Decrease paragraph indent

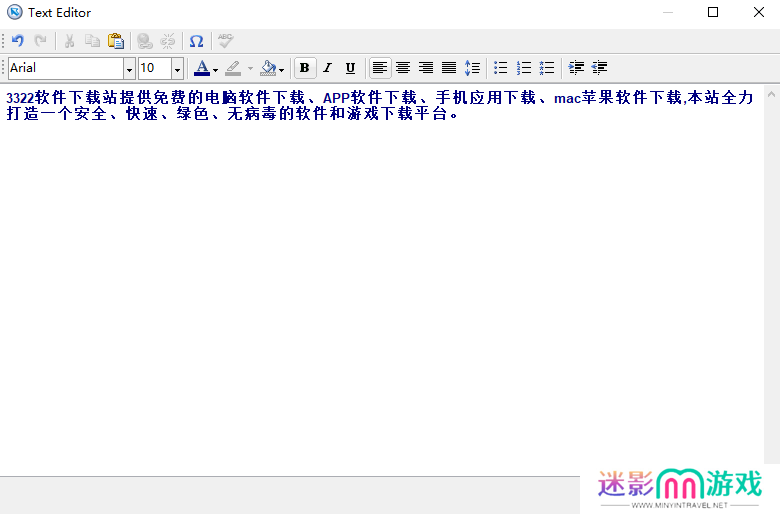599,68
